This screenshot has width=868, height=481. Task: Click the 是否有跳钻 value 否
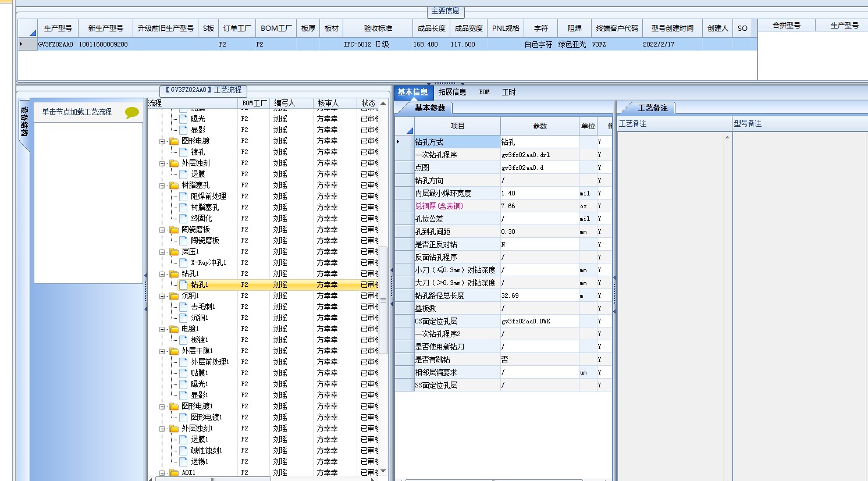(539, 359)
